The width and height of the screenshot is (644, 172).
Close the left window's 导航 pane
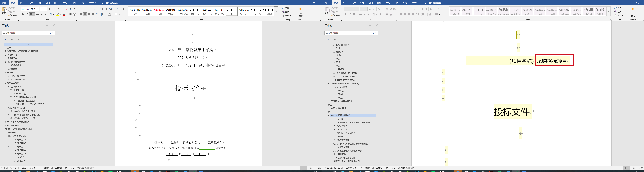click(x=54, y=25)
